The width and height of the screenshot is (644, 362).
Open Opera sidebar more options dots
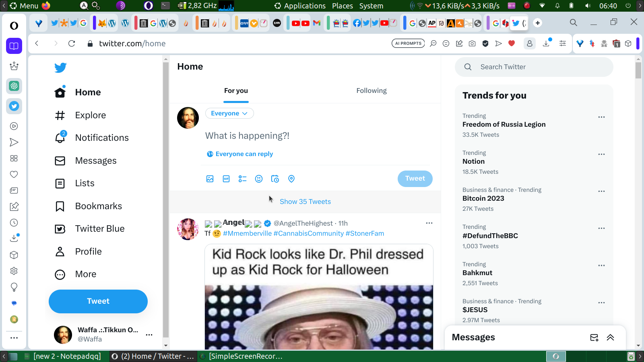pyautogui.click(x=14, y=338)
